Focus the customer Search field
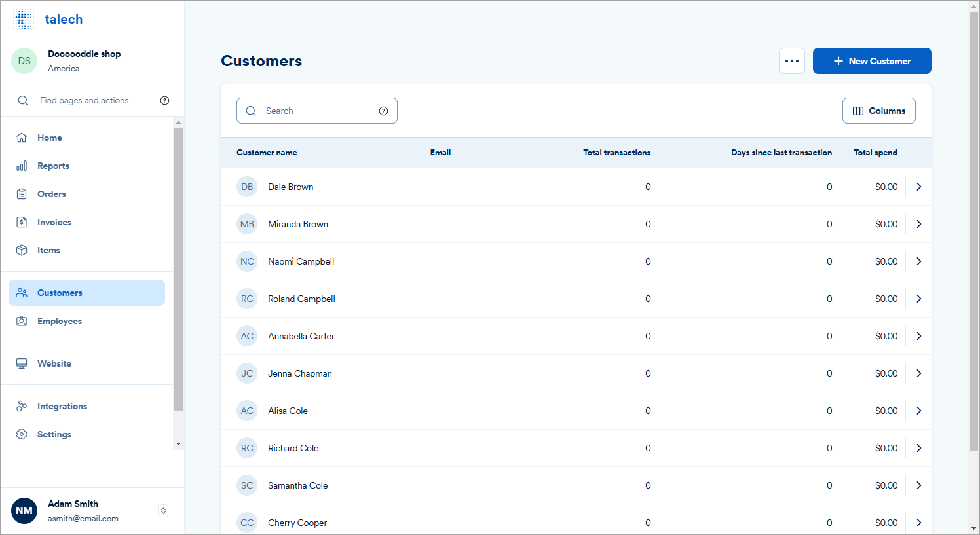980x535 pixels. pyautogui.click(x=317, y=111)
